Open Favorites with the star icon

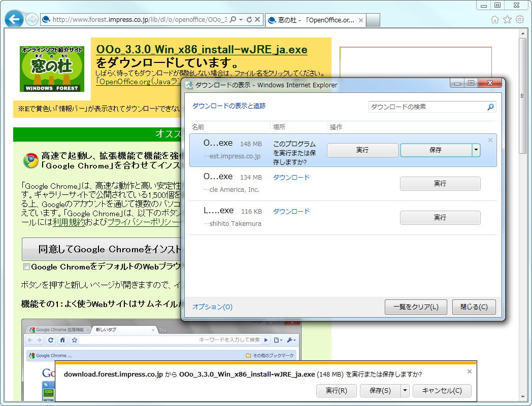click(x=507, y=19)
